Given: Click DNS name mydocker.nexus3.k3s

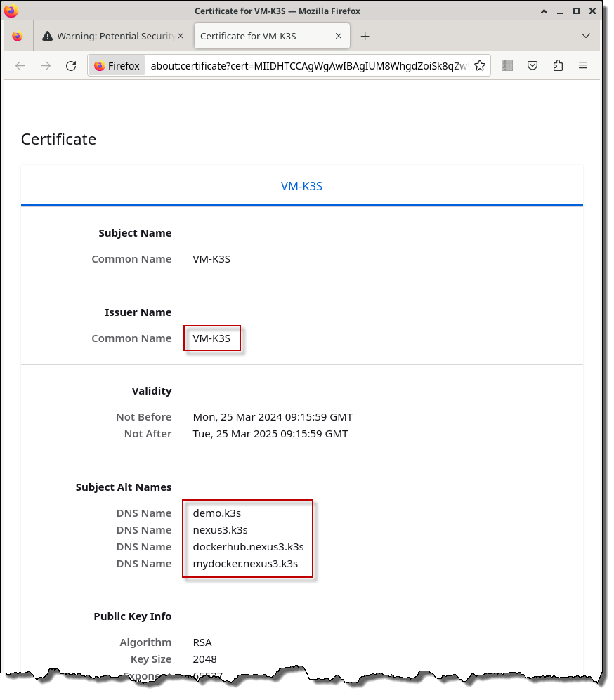Looking at the screenshot, I should coord(245,564).
